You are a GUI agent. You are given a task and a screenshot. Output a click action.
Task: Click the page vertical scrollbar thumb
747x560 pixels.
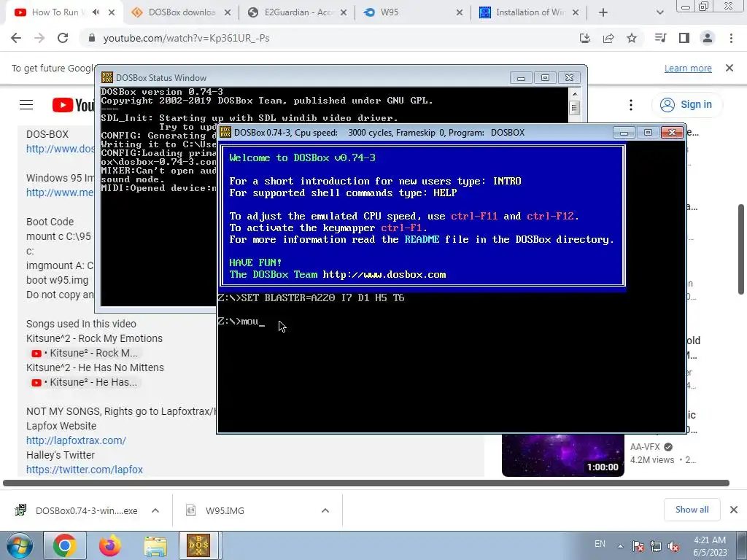[x=741, y=249]
